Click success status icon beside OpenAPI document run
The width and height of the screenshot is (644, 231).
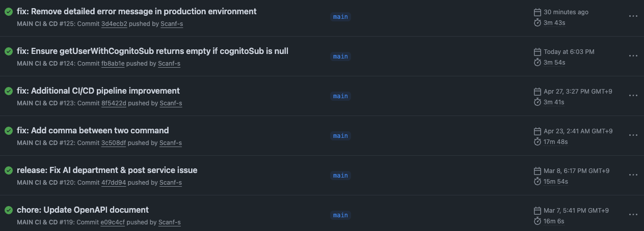coord(9,210)
